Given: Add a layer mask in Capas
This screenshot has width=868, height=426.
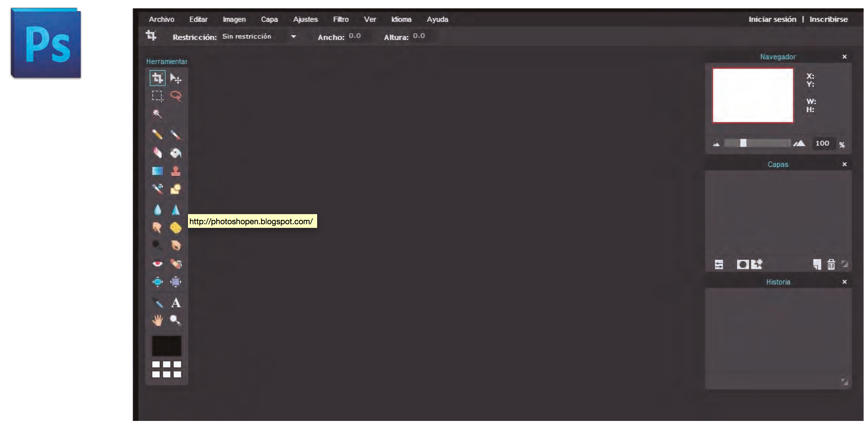Looking at the screenshot, I should click(742, 265).
